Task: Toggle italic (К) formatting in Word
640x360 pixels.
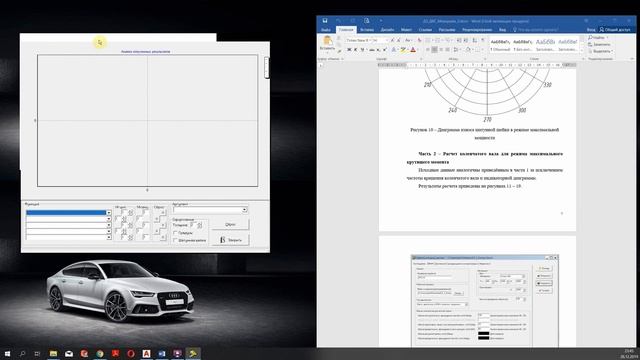Action: [356, 50]
